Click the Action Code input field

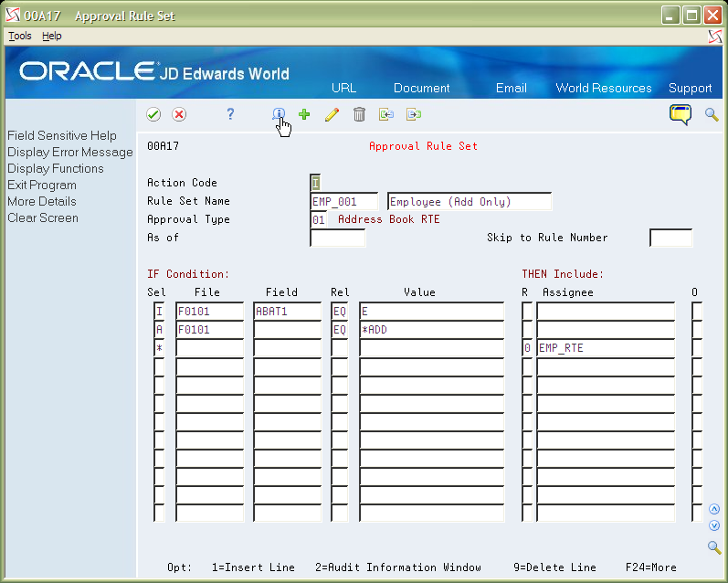coord(315,183)
